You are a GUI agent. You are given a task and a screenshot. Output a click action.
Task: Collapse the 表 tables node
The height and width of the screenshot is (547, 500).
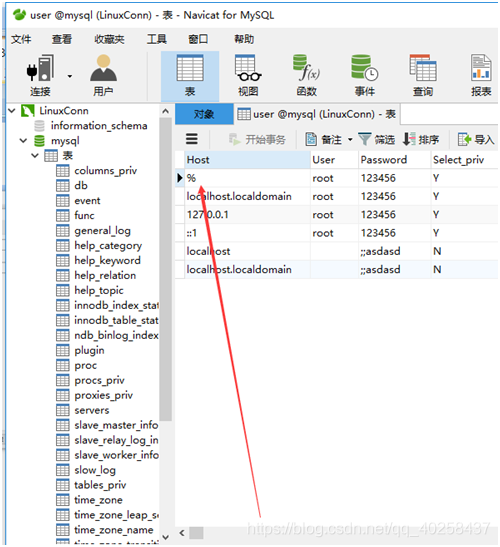pos(35,156)
